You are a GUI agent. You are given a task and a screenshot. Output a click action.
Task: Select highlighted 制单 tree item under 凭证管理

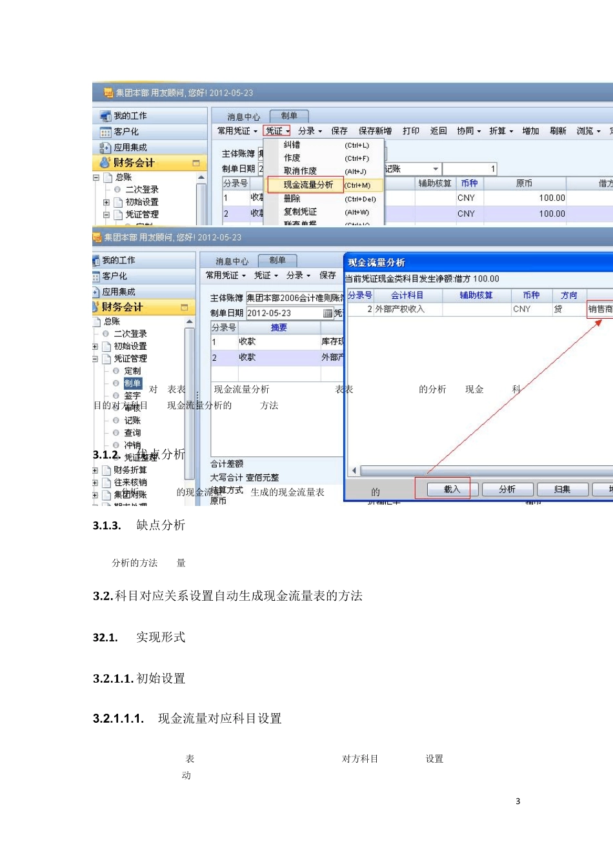pos(132,383)
